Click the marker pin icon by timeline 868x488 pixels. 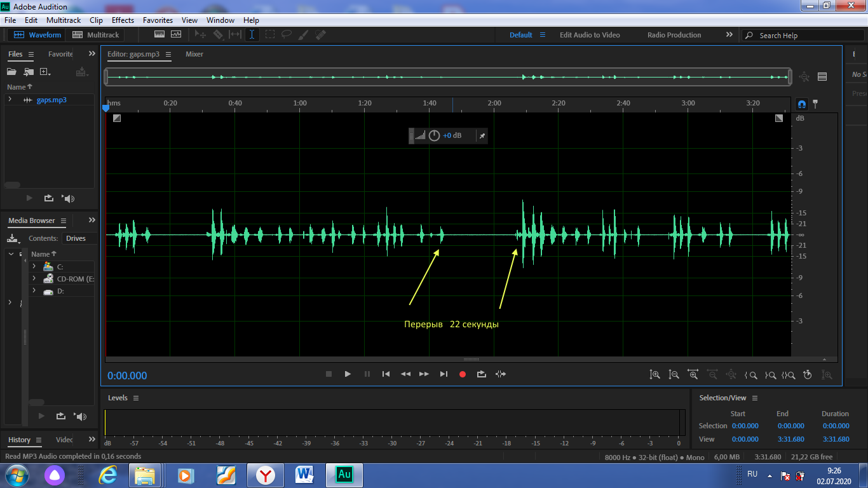[816, 103]
